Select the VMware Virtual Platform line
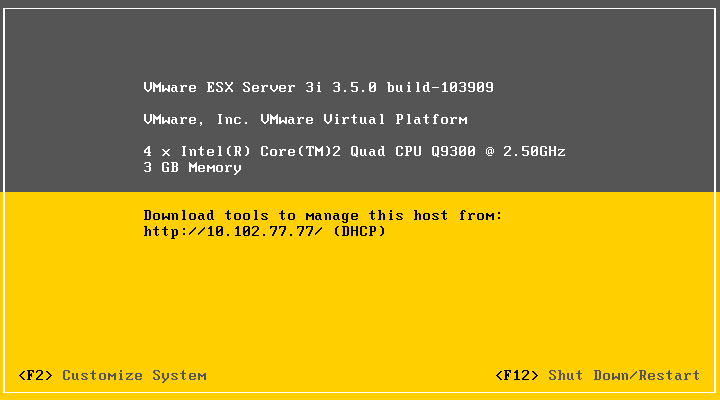 pyautogui.click(x=305, y=119)
